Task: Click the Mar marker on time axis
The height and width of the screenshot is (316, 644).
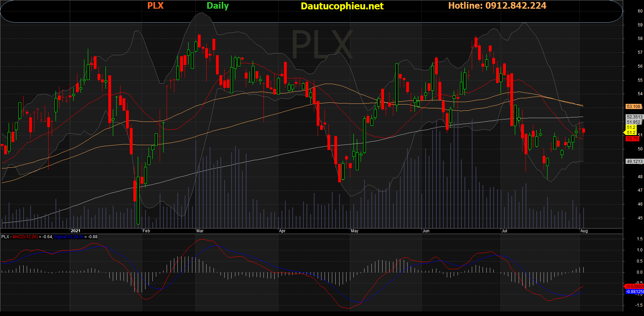Action: click(200, 231)
